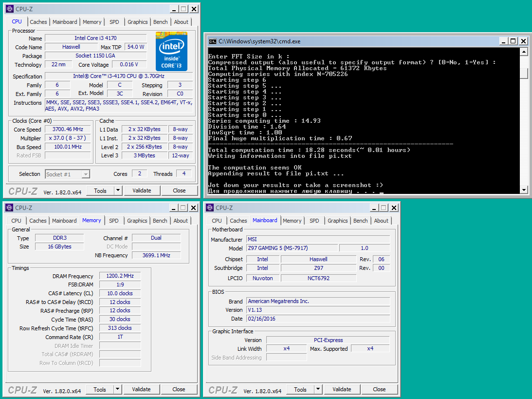Click Max TDP value '54.0 W'
This screenshot has width=532, height=399.
[136, 47]
